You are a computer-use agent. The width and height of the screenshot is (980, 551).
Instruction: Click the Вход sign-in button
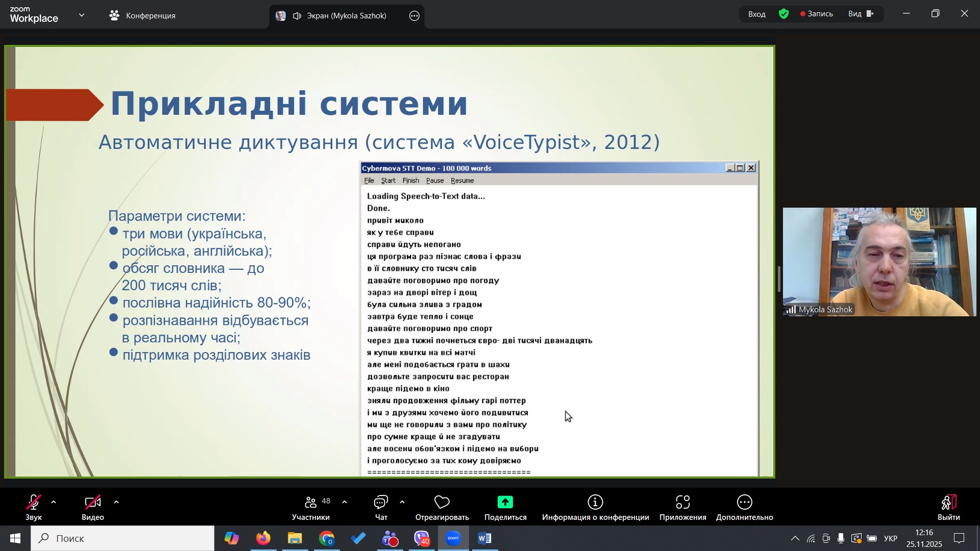(x=756, y=14)
